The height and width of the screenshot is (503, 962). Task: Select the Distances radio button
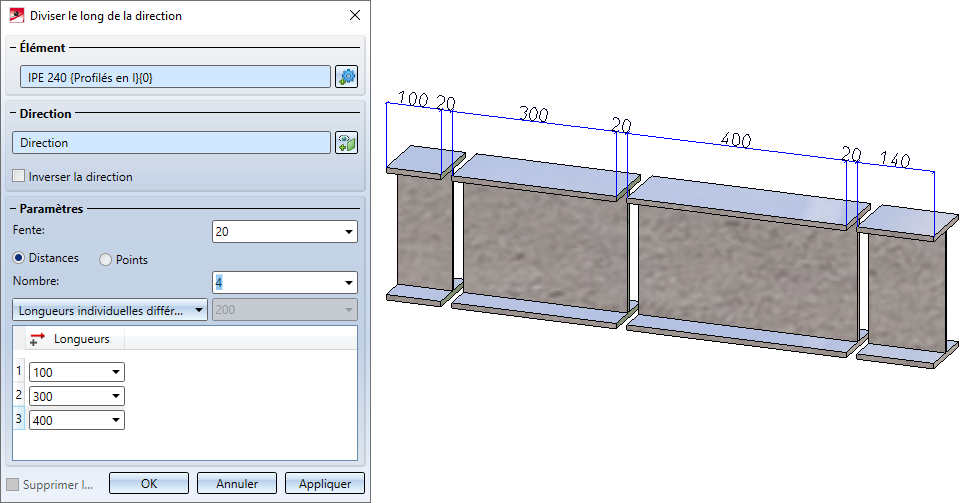click(19, 258)
